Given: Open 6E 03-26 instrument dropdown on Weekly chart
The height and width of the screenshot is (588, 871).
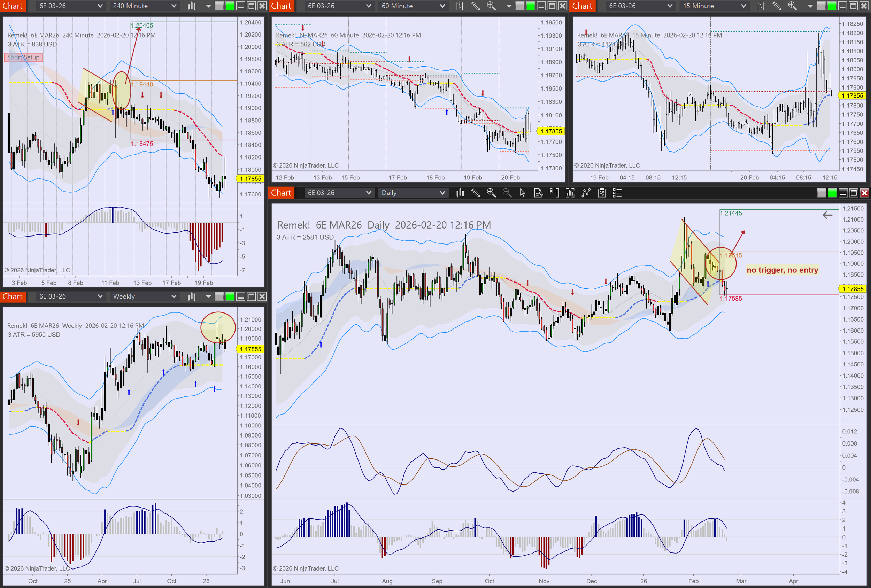Looking at the screenshot, I should [70, 296].
